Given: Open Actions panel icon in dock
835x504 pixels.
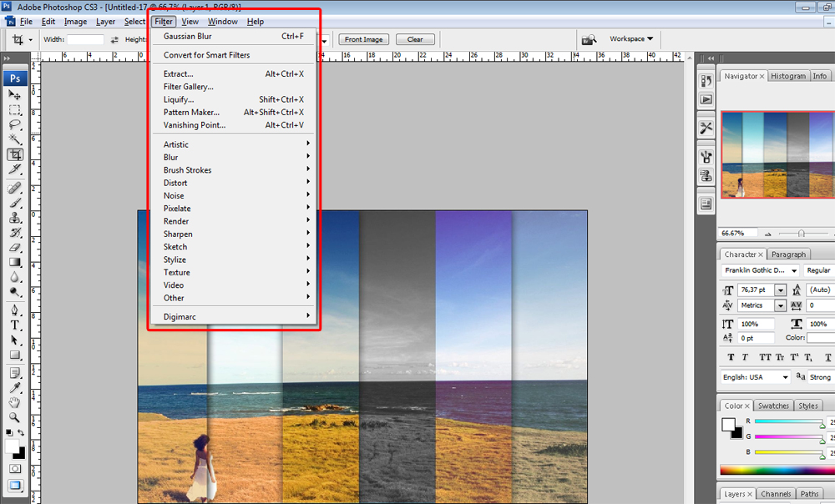Looking at the screenshot, I should coord(706,99).
